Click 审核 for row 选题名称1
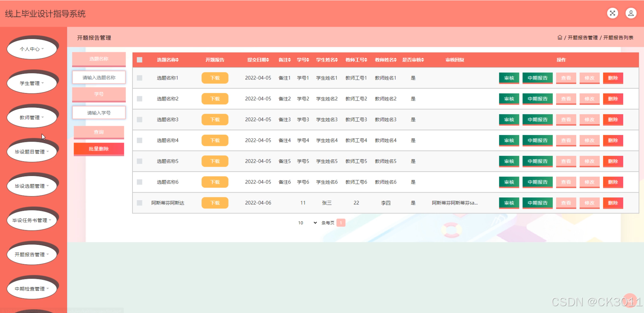The image size is (644, 313). click(509, 78)
